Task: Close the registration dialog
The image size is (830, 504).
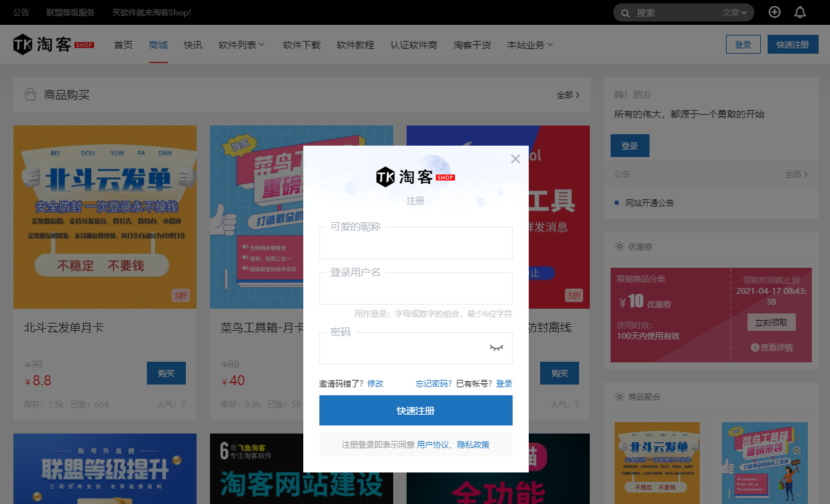Action: (515, 159)
